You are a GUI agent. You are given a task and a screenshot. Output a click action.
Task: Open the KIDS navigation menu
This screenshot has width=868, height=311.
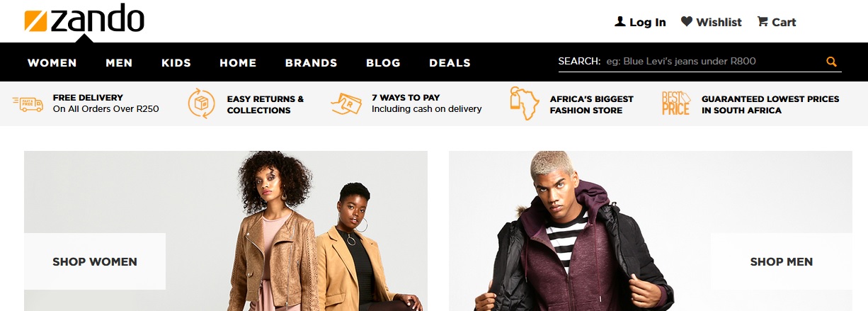(176, 63)
